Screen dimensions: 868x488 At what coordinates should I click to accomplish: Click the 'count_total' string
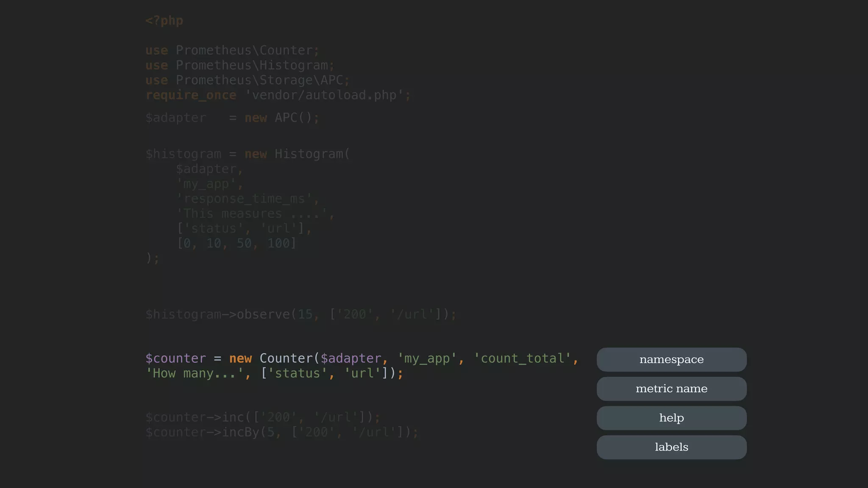522,358
